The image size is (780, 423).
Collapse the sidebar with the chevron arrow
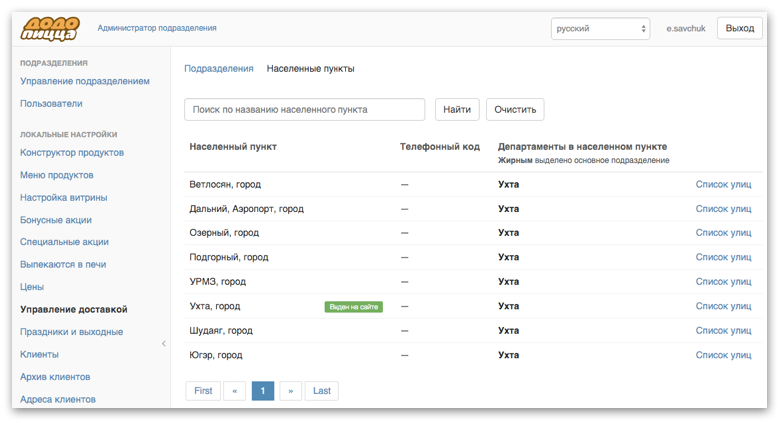[164, 343]
